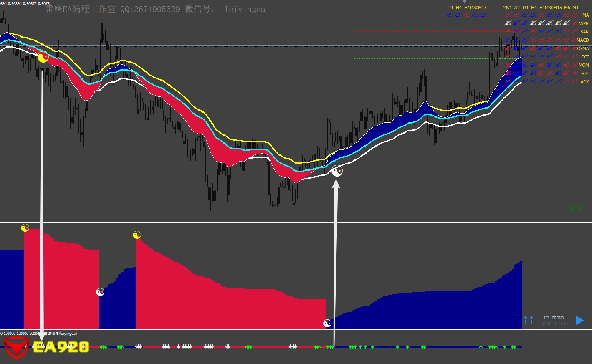This screenshot has height=364, width=592.
Task: Click the green 看多 bullish label
Action: pos(577,208)
